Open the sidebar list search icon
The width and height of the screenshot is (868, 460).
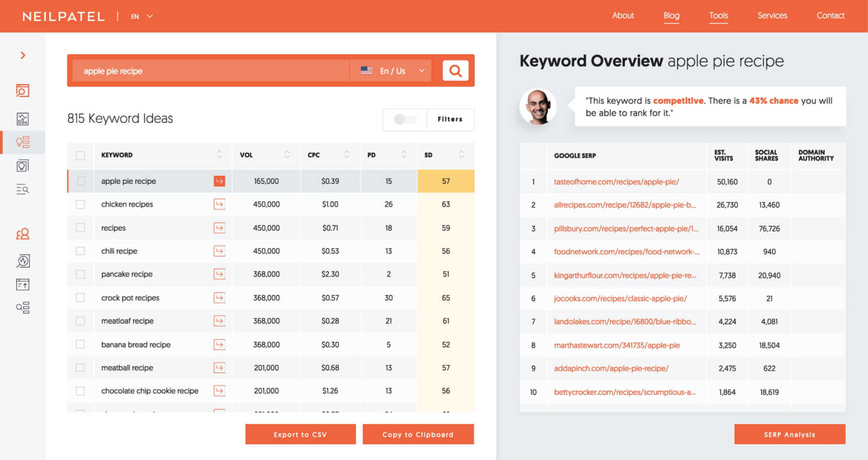23,189
